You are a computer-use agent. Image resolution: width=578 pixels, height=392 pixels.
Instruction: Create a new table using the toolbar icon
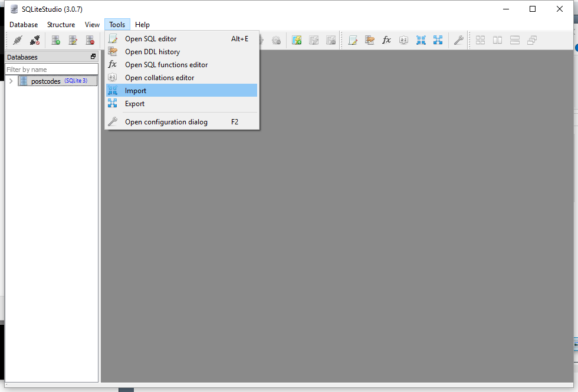point(296,40)
